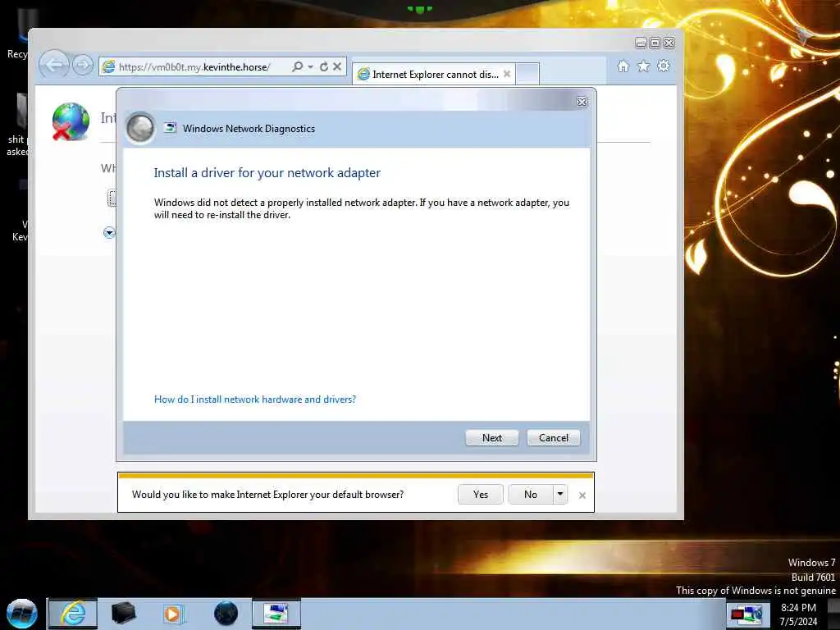Click Cancel in Network Diagnostics
The width and height of the screenshot is (840, 630).
click(x=554, y=438)
